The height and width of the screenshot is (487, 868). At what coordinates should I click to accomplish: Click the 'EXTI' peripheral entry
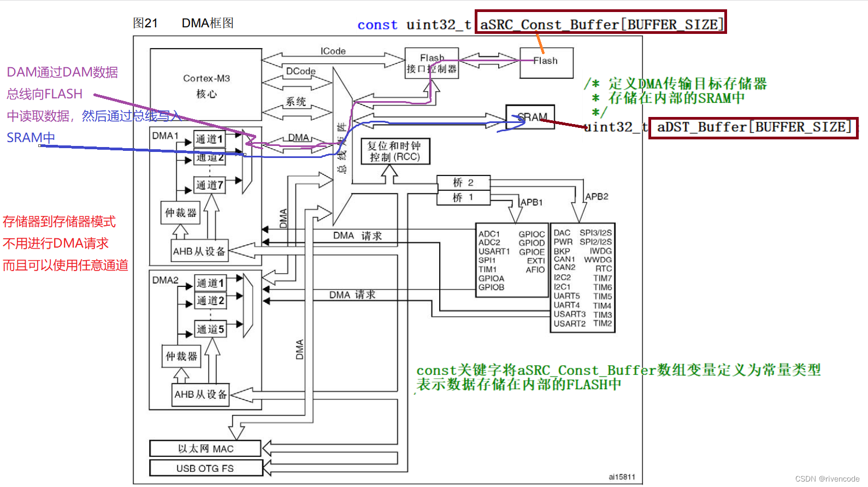pyautogui.click(x=536, y=261)
